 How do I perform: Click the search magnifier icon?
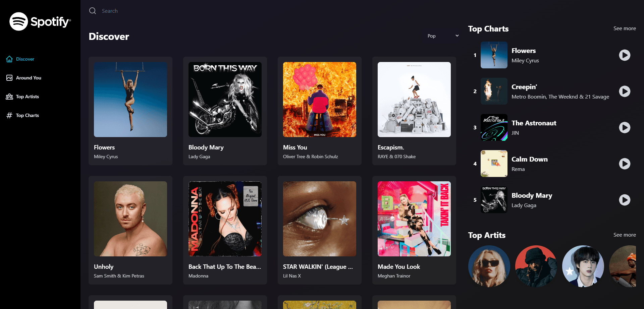coord(93,11)
